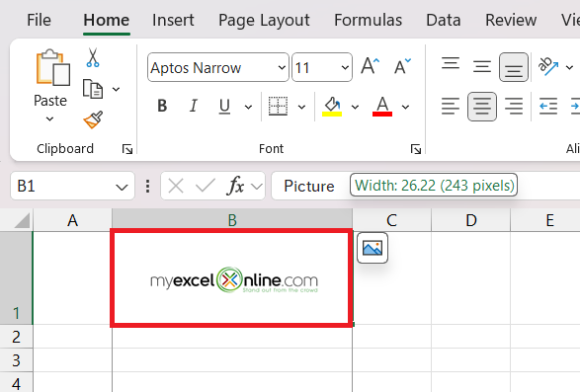Set Bottom Align vertical alignment
Viewport: 580px width, 392px height.
pyautogui.click(x=514, y=67)
